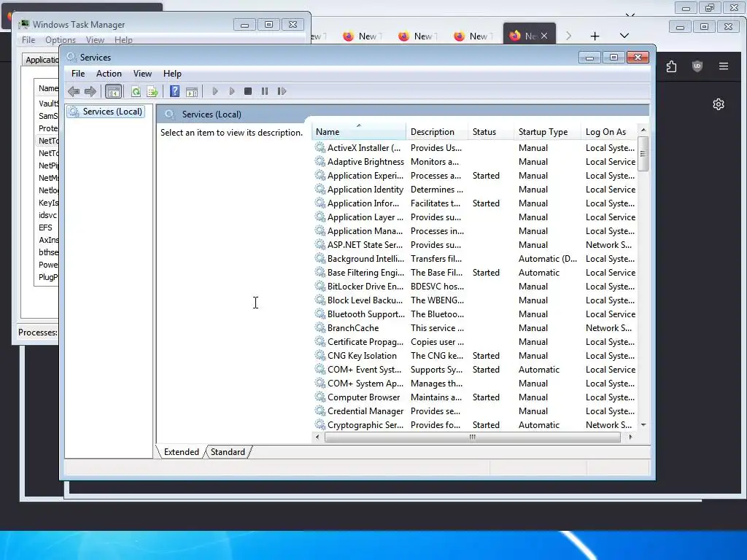The width and height of the screenshot is (747, 560).
Task: Open the View menu in Services
Action: point(142,74)
